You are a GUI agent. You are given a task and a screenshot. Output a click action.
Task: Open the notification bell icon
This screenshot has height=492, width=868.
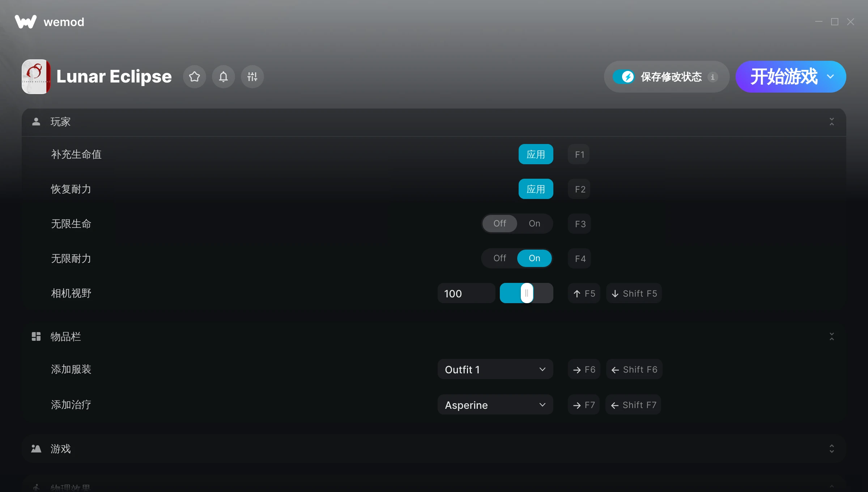pos(224,77)
